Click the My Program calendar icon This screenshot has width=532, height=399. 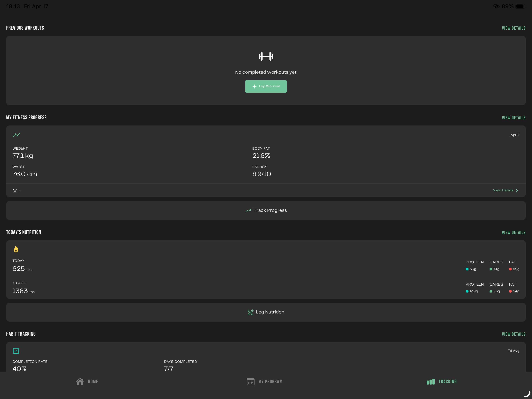250,382
